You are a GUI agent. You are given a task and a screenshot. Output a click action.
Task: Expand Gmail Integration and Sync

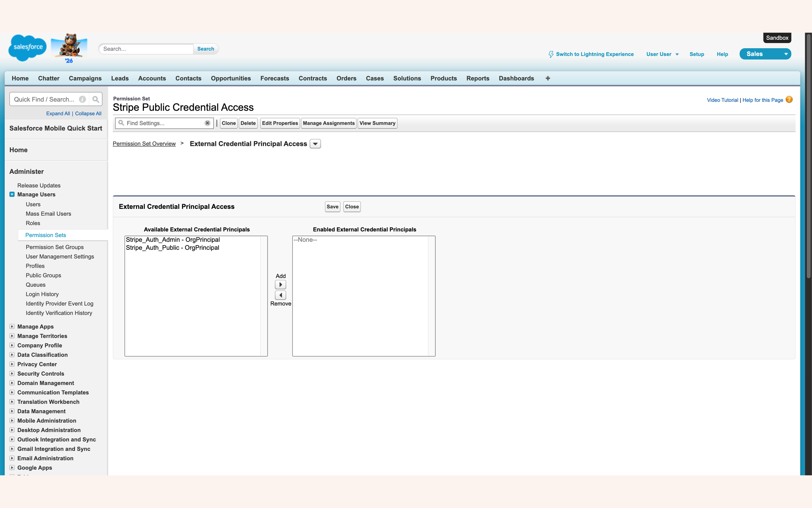point(12,449)
